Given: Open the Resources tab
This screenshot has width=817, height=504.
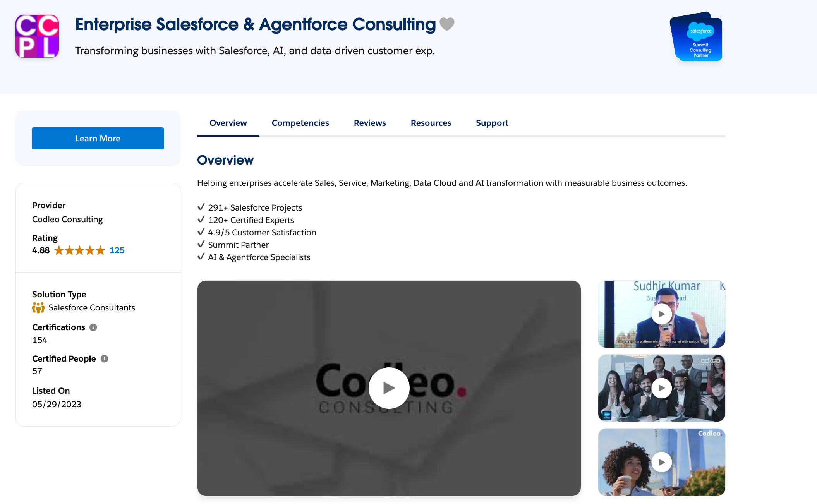Looking at the screenshot, I should pos(431,123).
